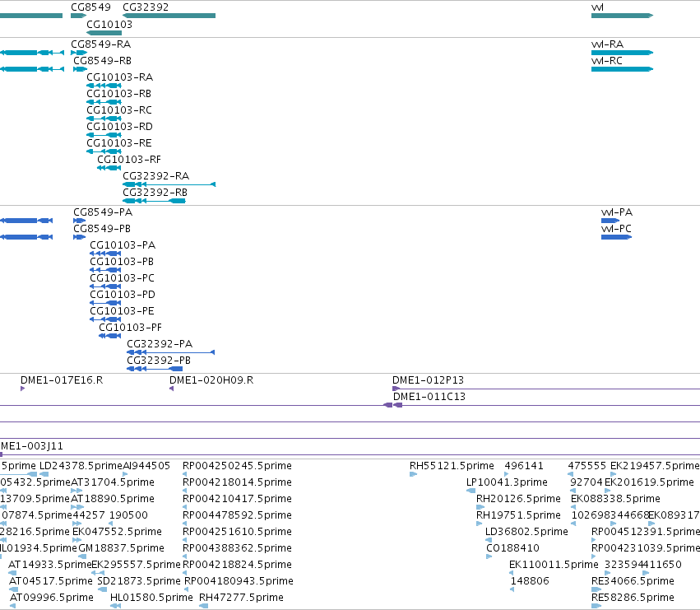Click the CO188410 EST label

513,549
